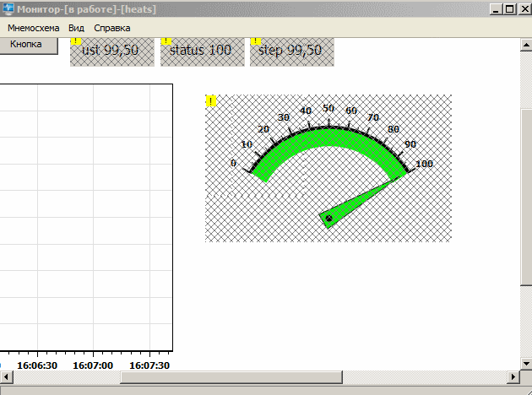The height and width of the screenshot is (395, 532).
Task: Click the horizontal scrollbar right arrow
Action: coord(513,376)
